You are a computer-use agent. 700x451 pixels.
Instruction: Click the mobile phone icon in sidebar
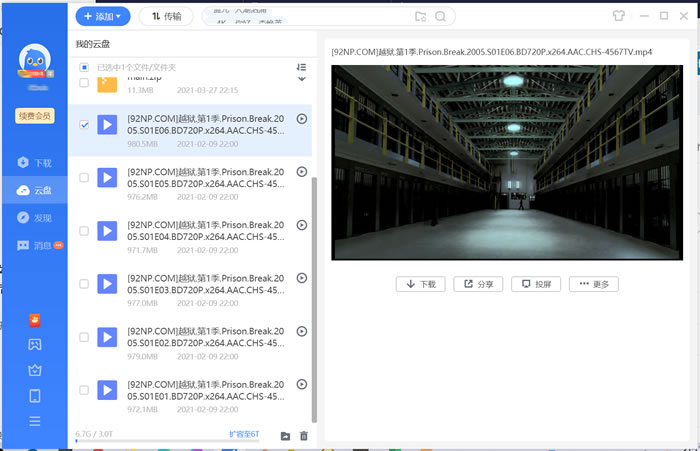click(35, 396)
